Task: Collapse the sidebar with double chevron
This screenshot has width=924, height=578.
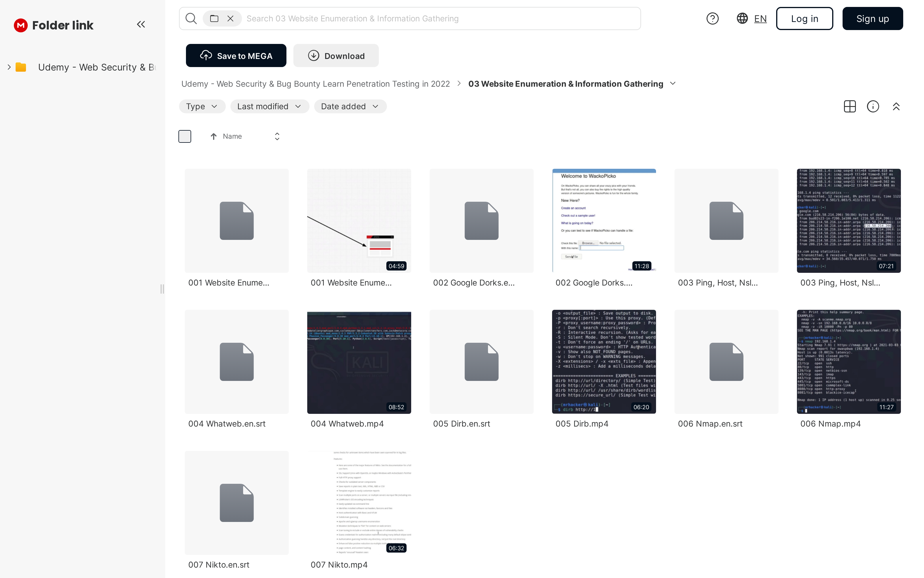Action: pyautogui.click(x=141, y=25)
